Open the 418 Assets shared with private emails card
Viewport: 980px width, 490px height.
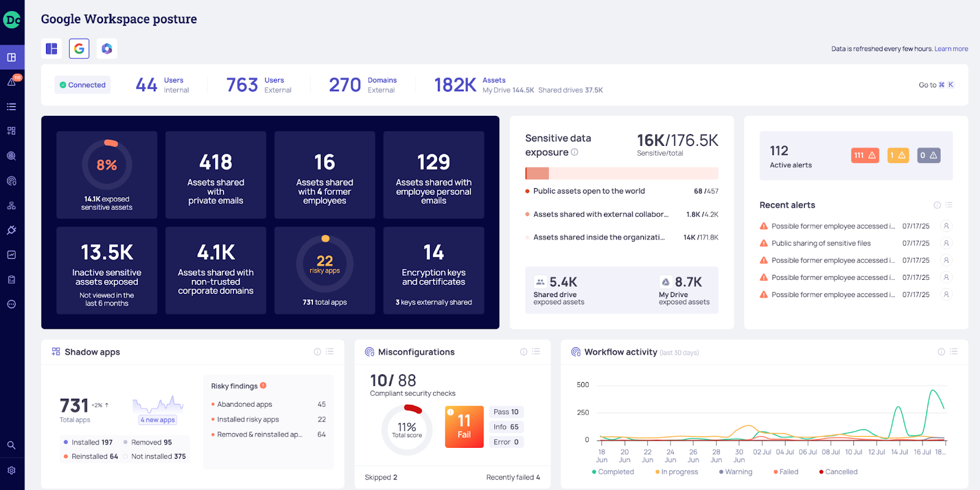(x=216, y=175)
